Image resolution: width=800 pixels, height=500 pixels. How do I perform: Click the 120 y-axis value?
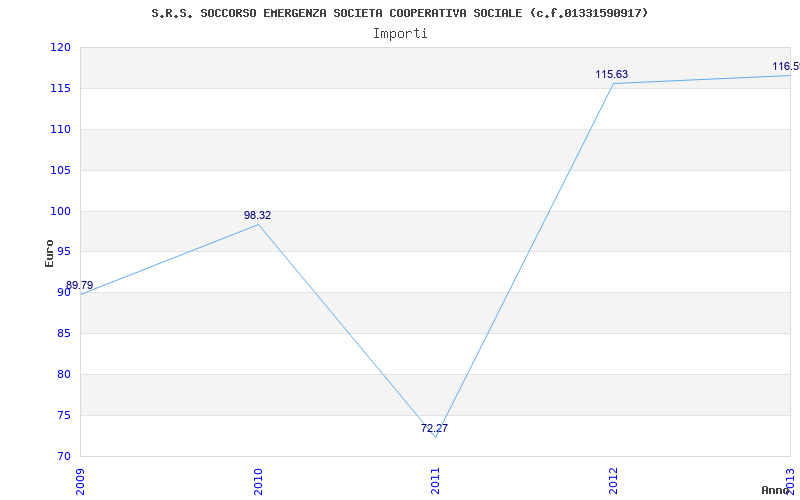pyautogui.click(x=60, y=47)
